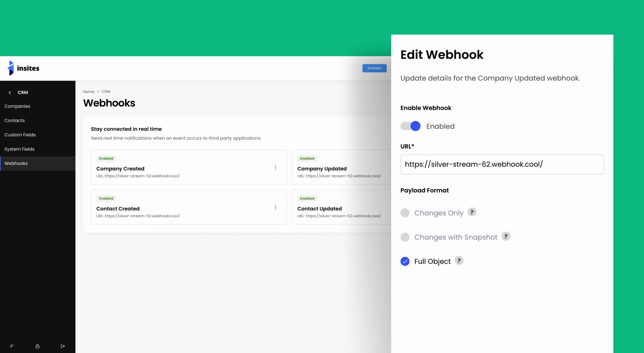Open the Company Created webhook card

coord(189,167)
